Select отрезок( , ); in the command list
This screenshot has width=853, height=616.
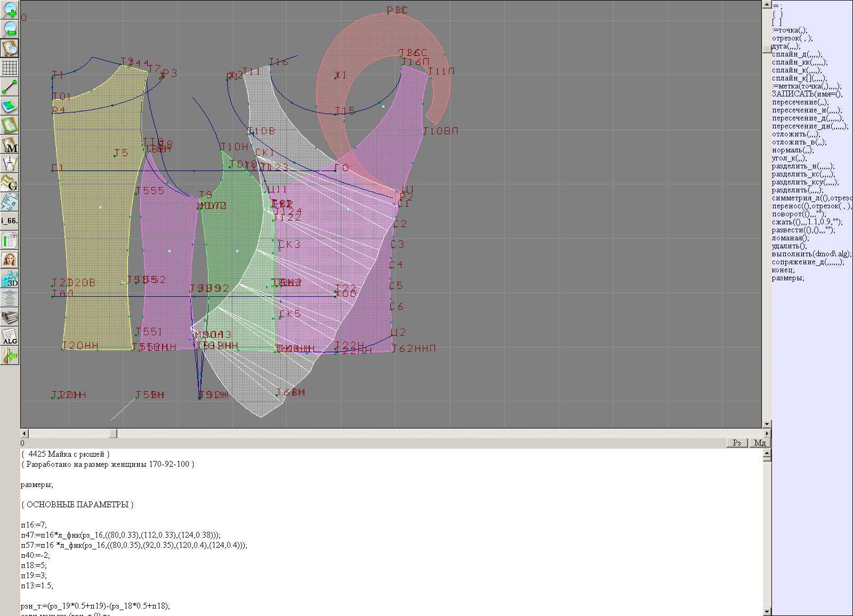pyautogui.click(x=792, y=38)
